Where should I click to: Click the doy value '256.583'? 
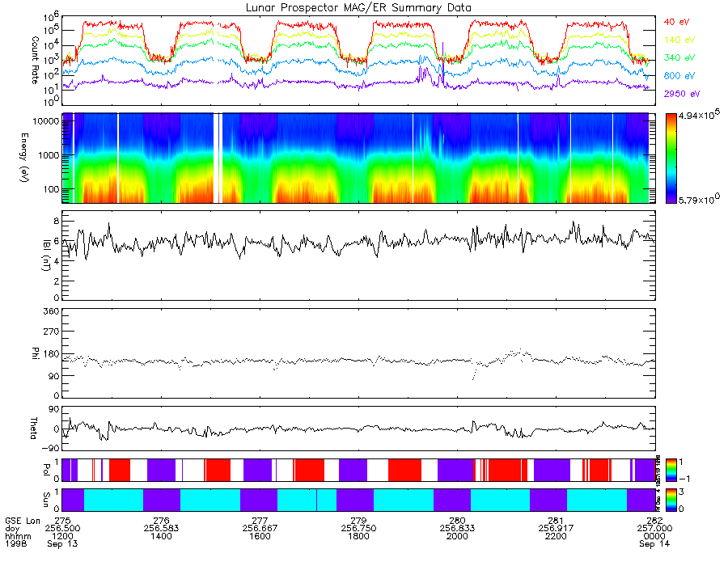(x=161, y=528)
